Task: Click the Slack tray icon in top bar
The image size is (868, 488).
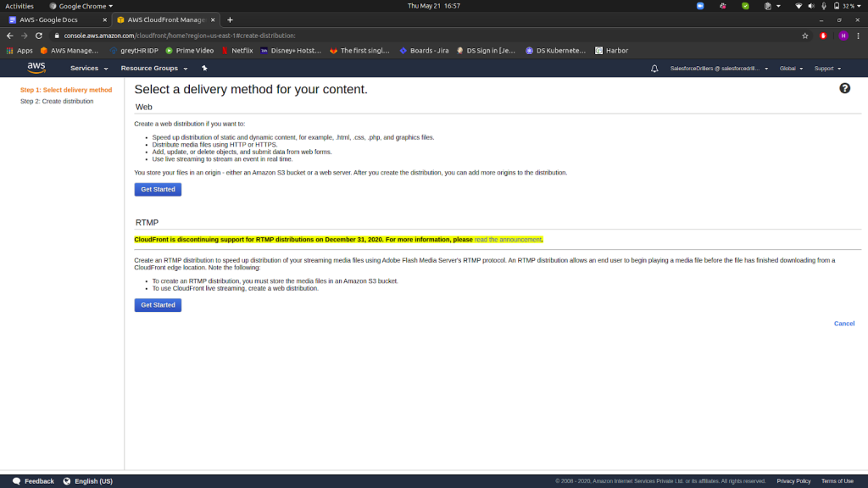Action: [723, 6]
